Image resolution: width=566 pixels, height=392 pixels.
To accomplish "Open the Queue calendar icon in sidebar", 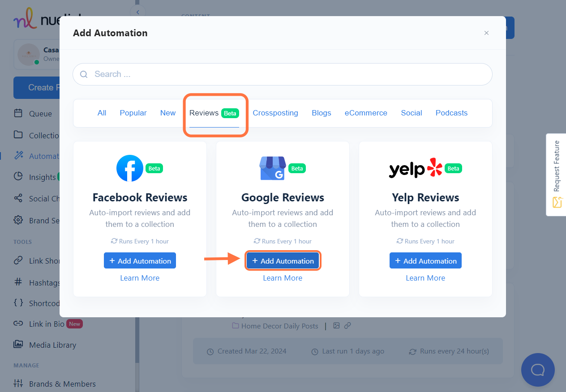I will pyautogui.click(x=18, y=113).
